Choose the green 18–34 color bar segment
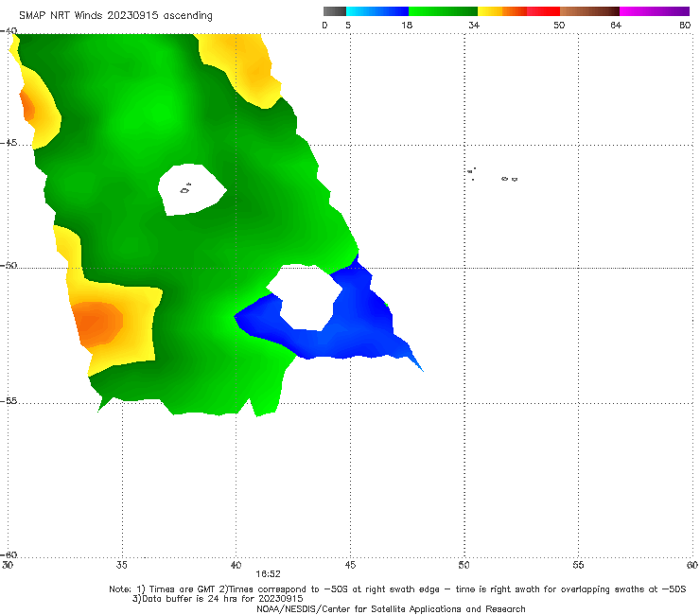Image resolution: width=700 pixels, height=615 pixels. pos(443,11)
